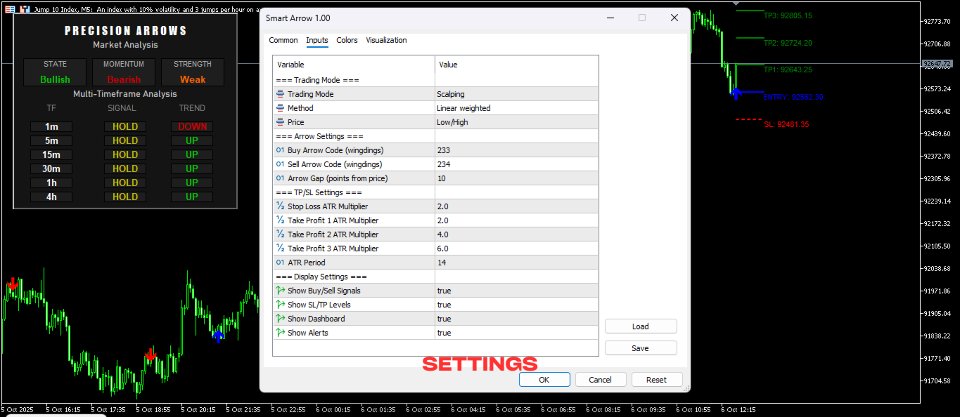Screen dimensions: 960x417
Task: Click the Bullish state value
Action: 55,80
